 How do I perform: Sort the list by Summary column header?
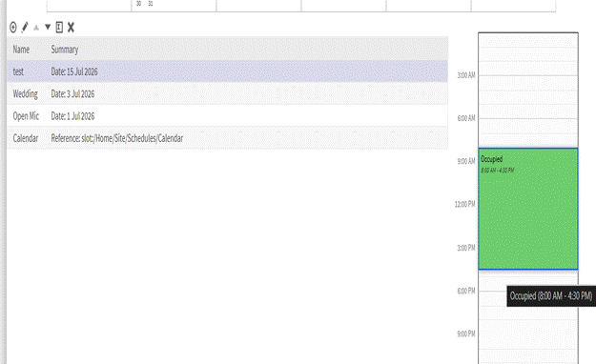(x=65, y=50)
